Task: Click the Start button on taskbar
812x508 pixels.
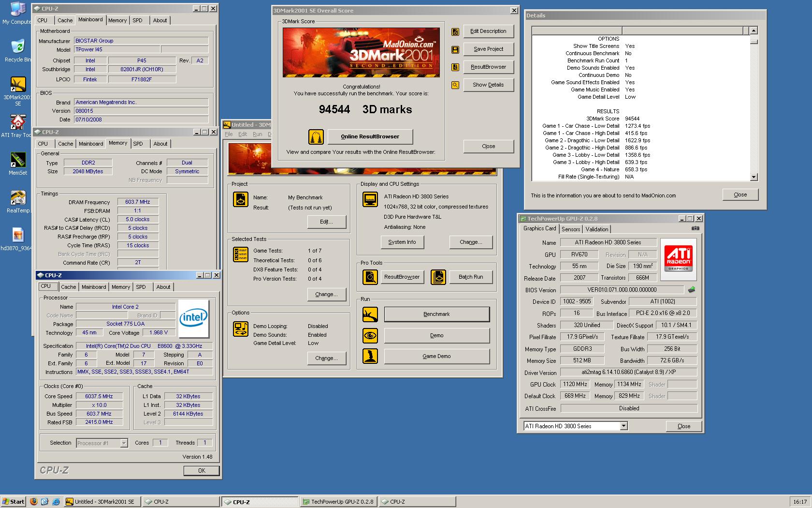Action: pyautogui.click(x=13, y=502)
